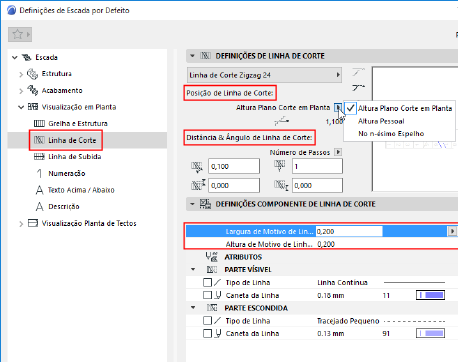The image size is (458, 362).
Task: Toggle checkbox for Caneta da Linha 0.13 mm
Action: coord(207,333)
